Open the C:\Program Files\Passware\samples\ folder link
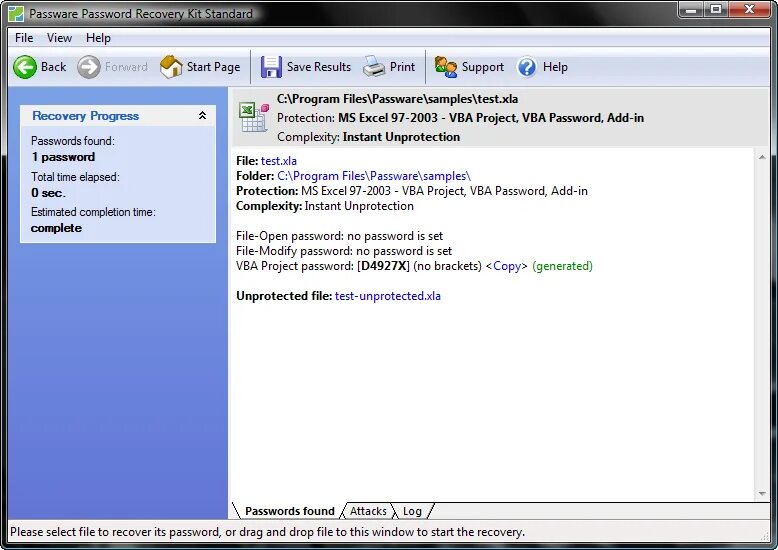 (374, 176)
